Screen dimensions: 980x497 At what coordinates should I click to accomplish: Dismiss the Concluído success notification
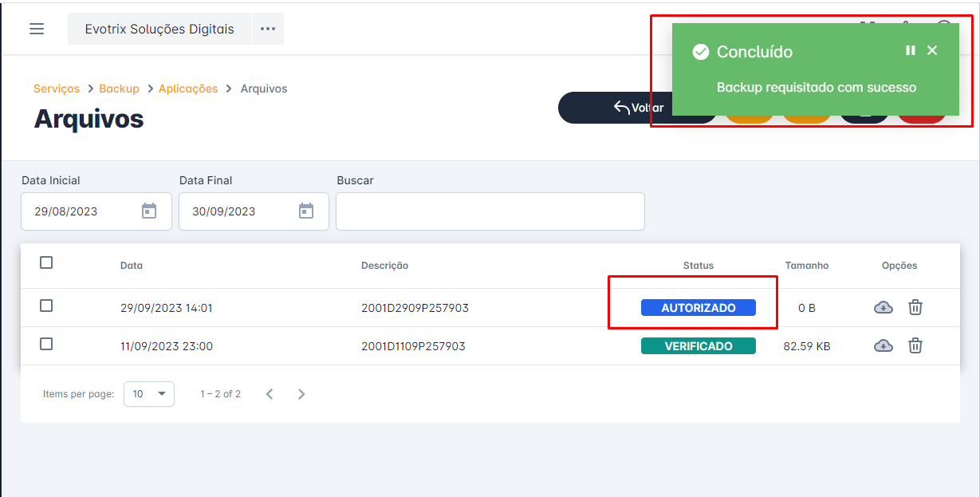932,51
